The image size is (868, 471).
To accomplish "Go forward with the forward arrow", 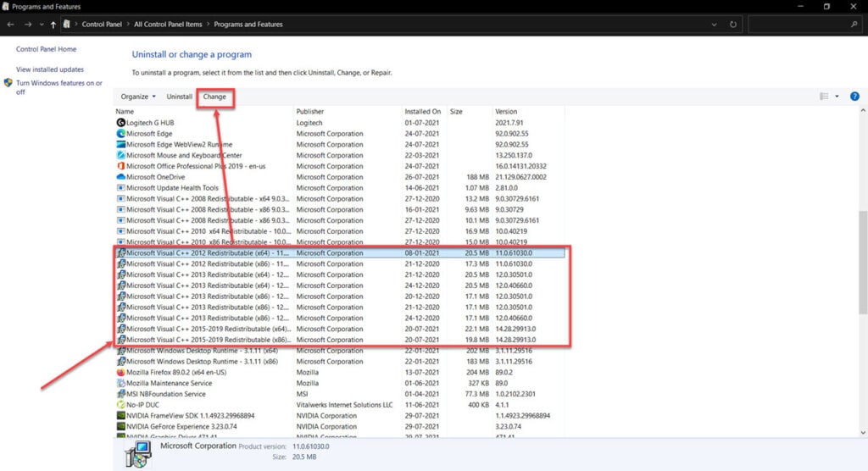I will click(28, 25).
